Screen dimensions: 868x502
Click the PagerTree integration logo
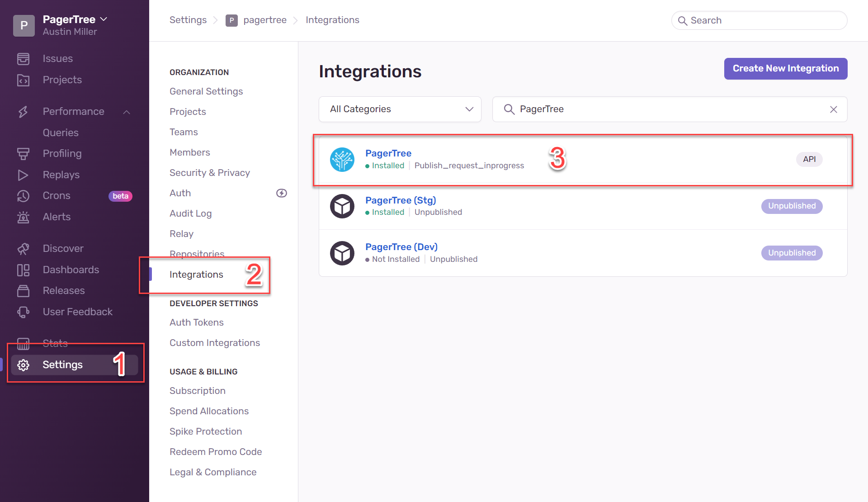tap(342, 160)
